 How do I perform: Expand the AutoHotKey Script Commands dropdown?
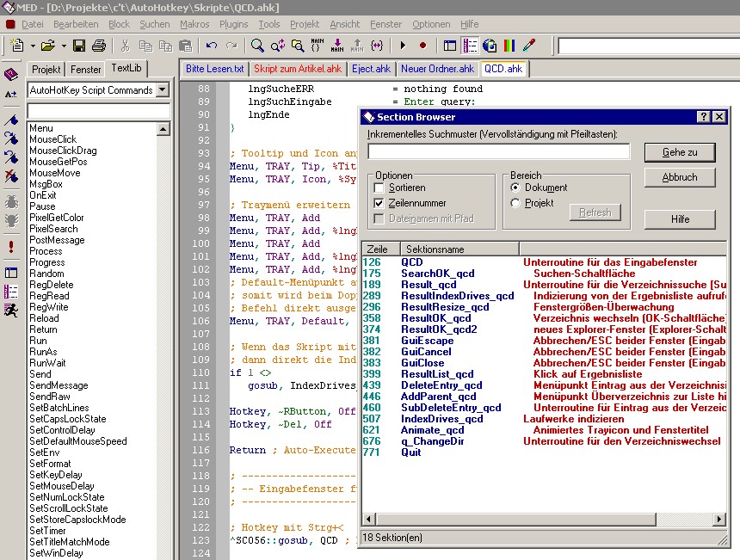pyautogui.click(x=163, y=90)
